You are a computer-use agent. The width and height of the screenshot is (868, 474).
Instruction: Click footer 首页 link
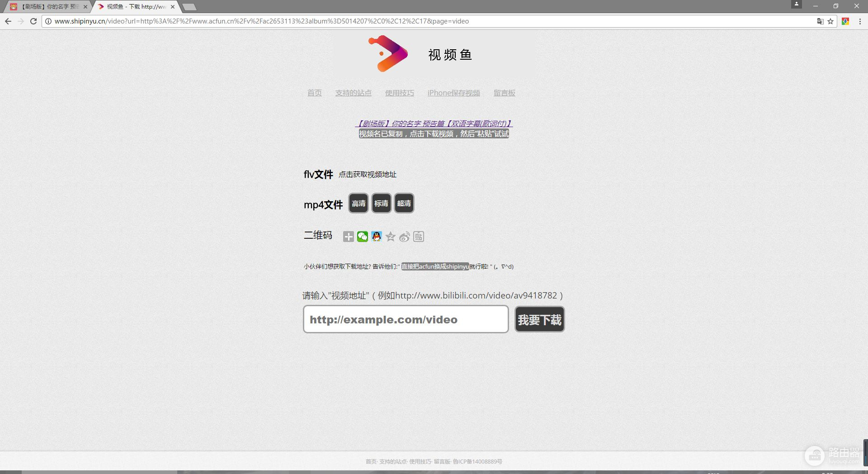(x=371, y=462)
